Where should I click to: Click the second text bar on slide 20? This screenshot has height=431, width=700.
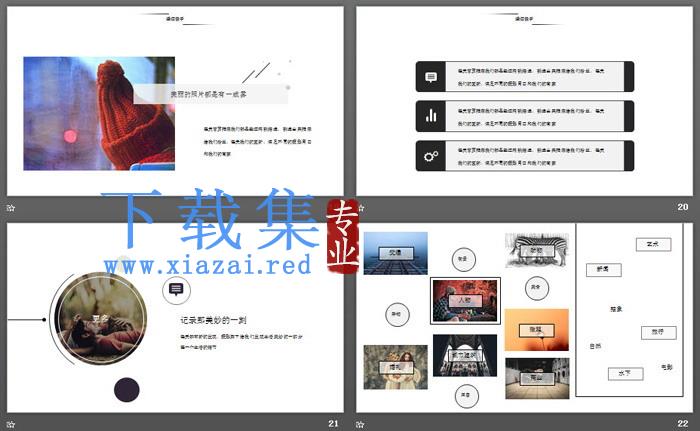525,116
